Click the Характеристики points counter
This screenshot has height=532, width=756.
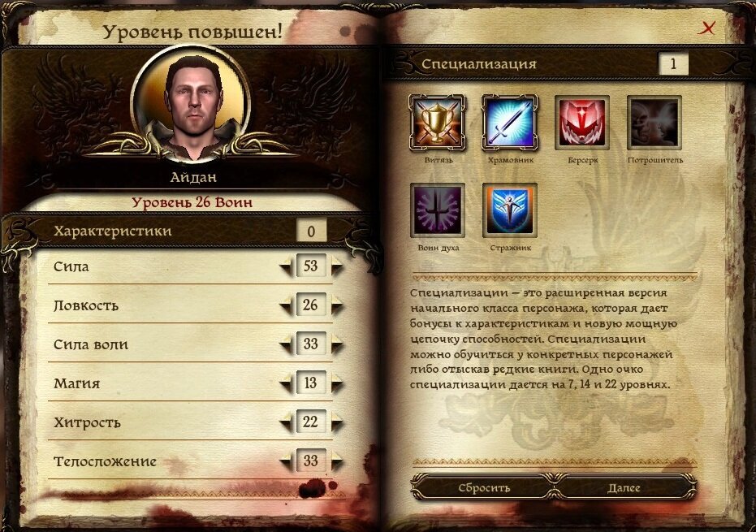[x=311, y=231]
